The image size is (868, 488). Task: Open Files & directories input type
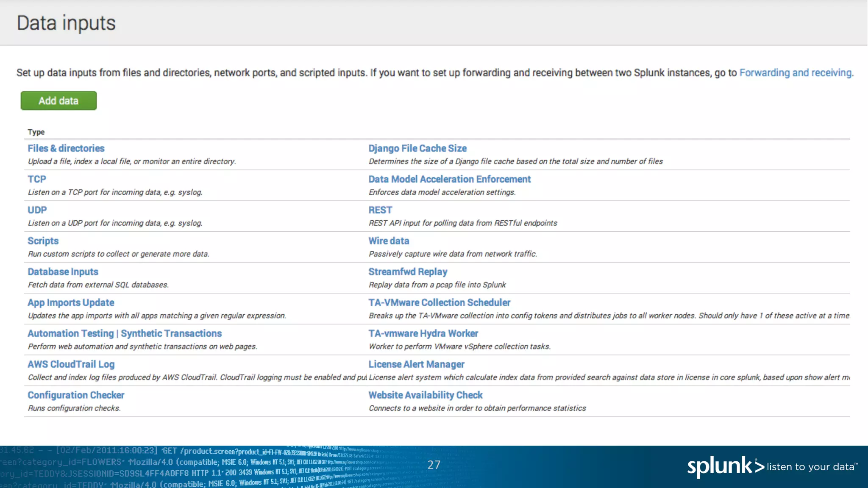click(x=66, y=148)
